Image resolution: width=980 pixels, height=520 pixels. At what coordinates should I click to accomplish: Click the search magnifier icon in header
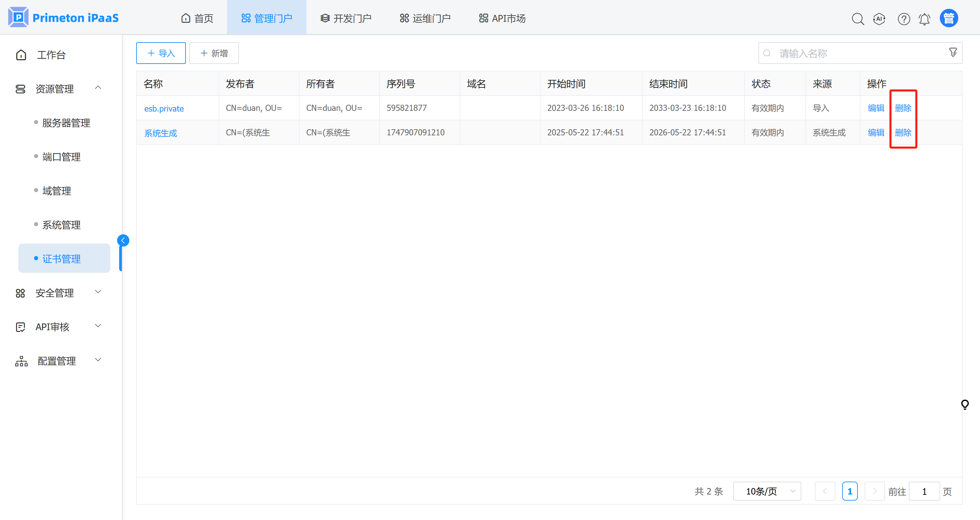click(857, 19)
